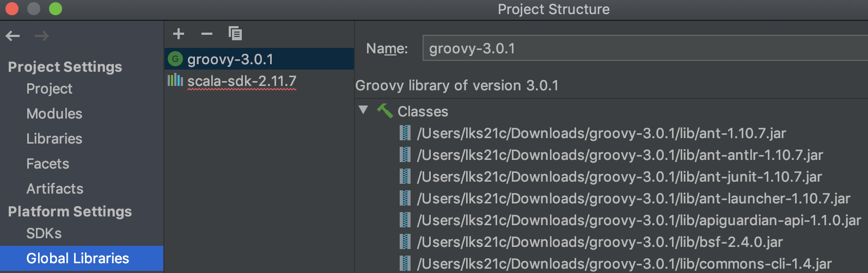Screen dimensions: 868x273
Task: Click the green Groovy library icon
Action: [175, 59]
